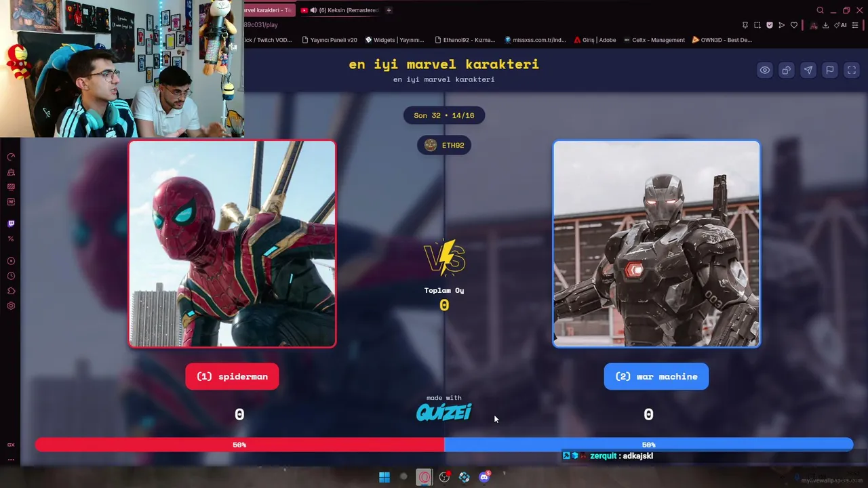868x488 pixels.
Task: Click the GX logo in the sidebar
Action: 11,445
